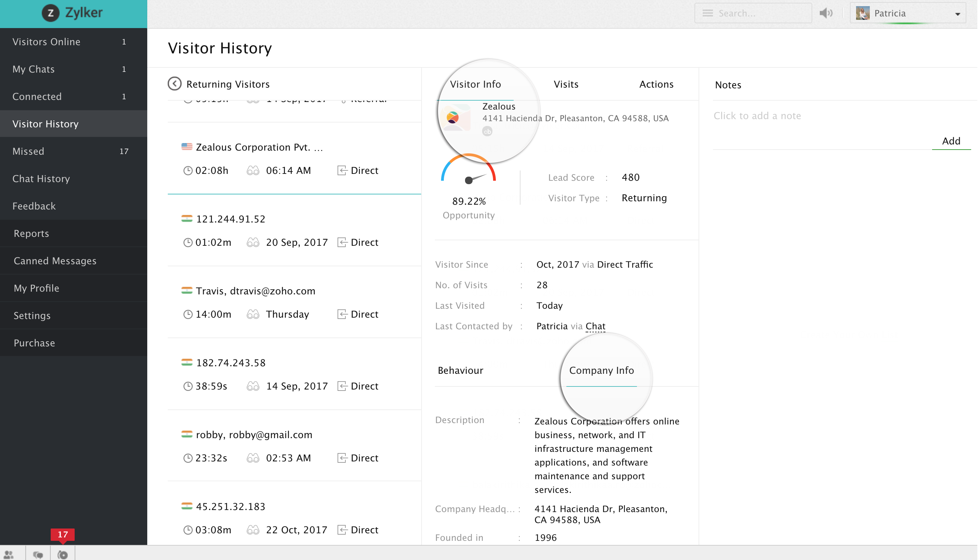Switch to the Actions tab
978x560 pixels.
656,84
